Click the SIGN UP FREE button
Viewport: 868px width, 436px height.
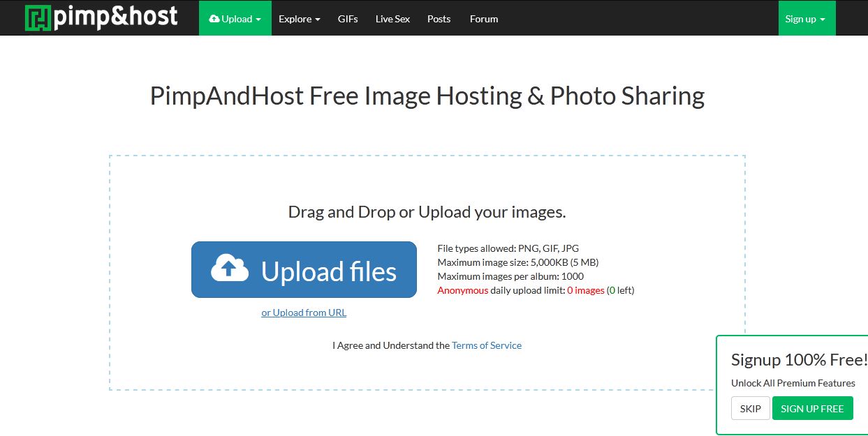click(812, 408)
